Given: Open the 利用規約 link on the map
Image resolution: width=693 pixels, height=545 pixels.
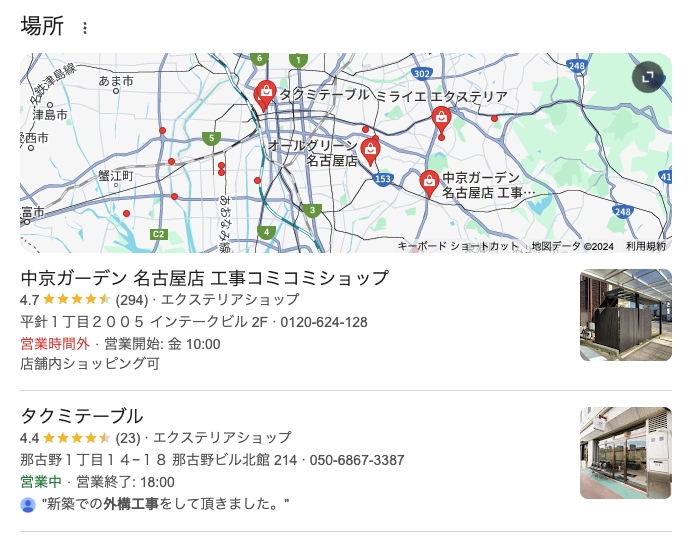Looking at the screenshot, I should coord(646,246).
